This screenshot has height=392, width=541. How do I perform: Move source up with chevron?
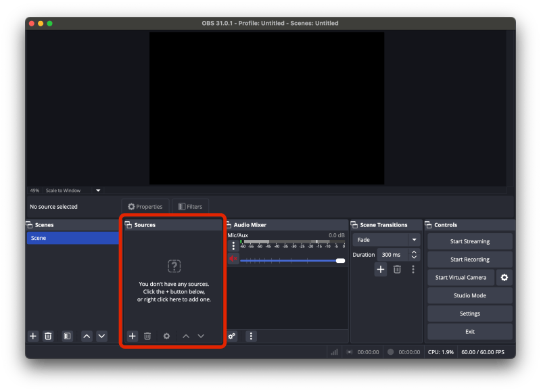click(186, 336)
